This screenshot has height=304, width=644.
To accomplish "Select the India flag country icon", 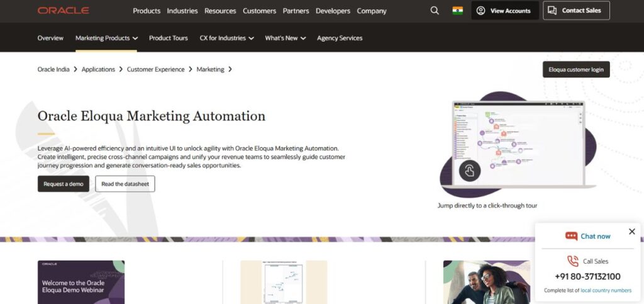I will [458, 11].
